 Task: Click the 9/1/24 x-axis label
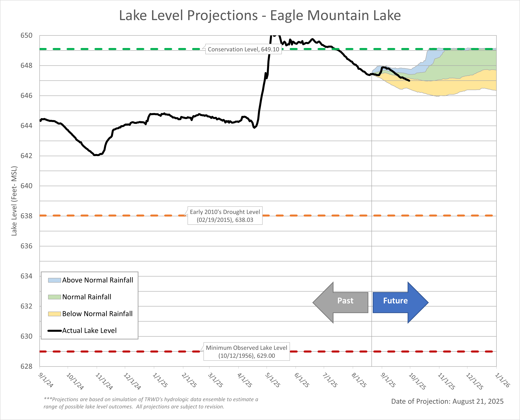click(46, 380)
